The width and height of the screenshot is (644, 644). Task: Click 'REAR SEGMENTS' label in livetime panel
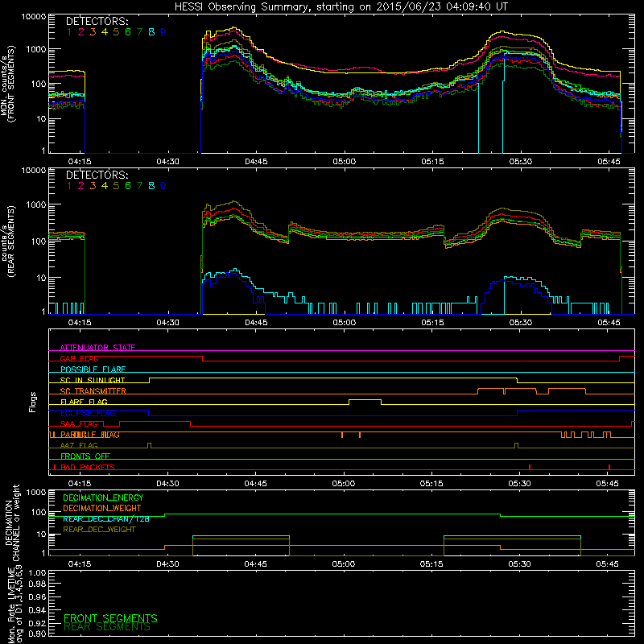point(107,627)
